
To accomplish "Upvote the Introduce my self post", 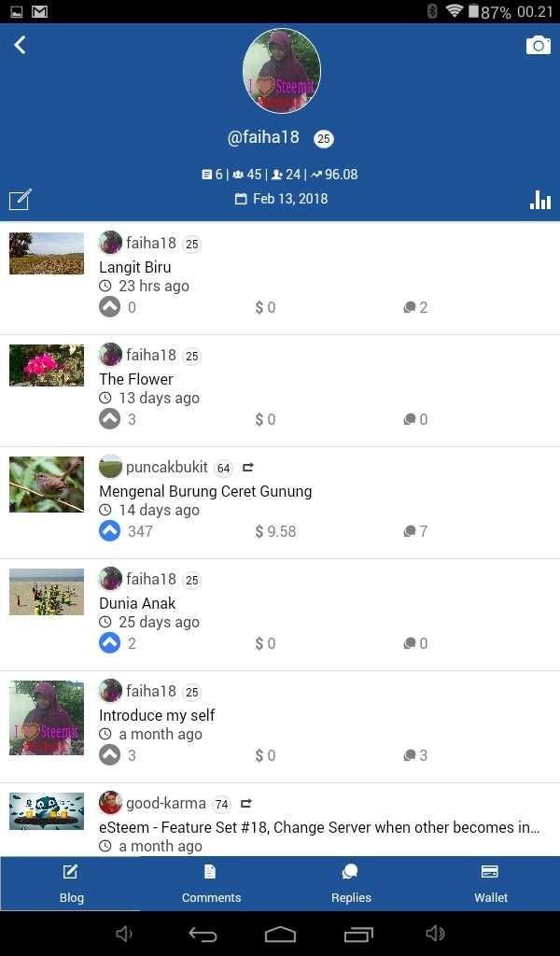I will (x=110, y=755).
